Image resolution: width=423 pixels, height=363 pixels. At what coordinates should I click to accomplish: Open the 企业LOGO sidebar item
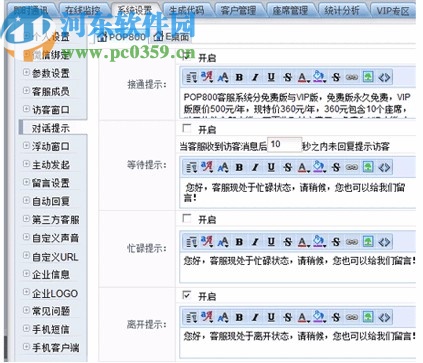[x=55, y=293]
